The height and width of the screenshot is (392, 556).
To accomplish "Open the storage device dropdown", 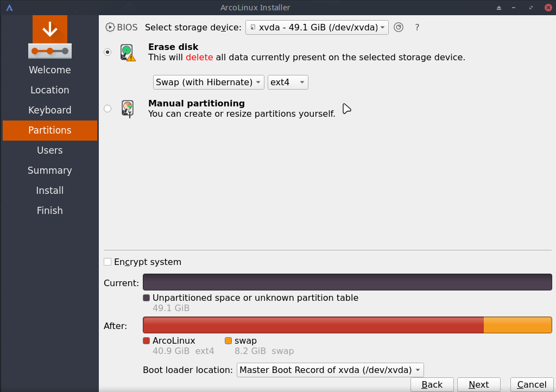I will [317, 27].
